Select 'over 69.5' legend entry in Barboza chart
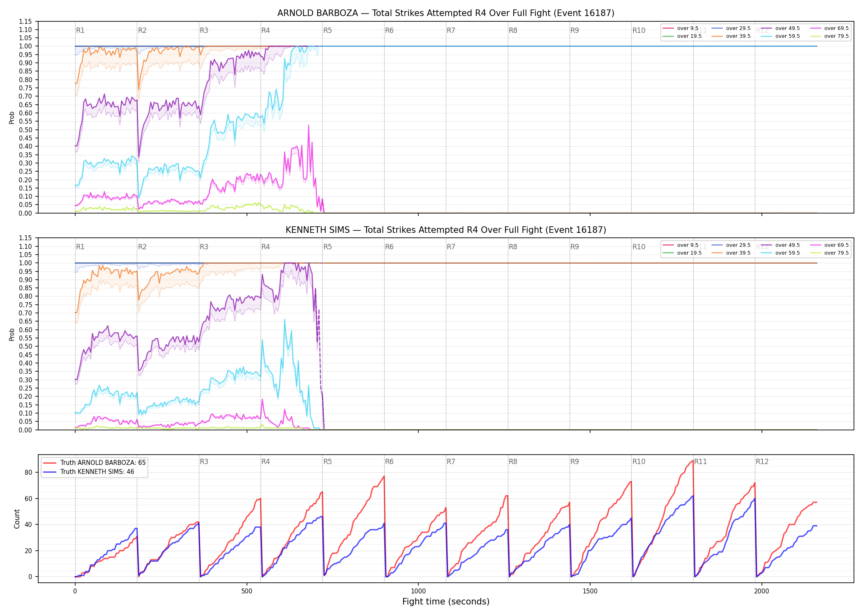 click(829, 28)
